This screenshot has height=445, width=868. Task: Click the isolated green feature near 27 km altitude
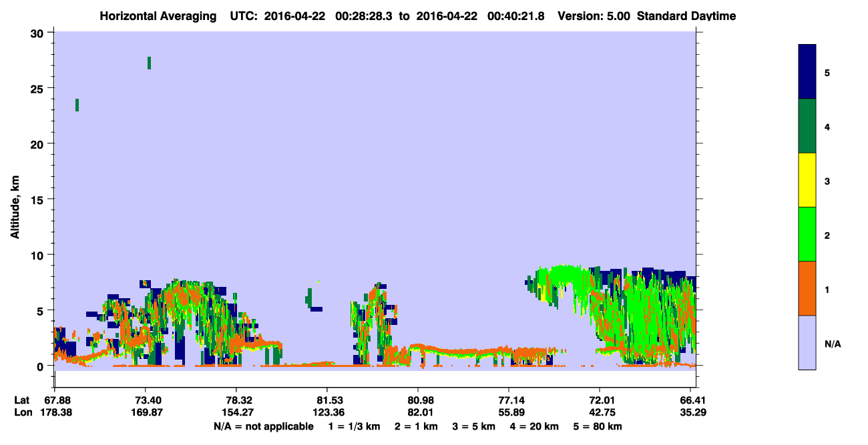click(149, 63)
